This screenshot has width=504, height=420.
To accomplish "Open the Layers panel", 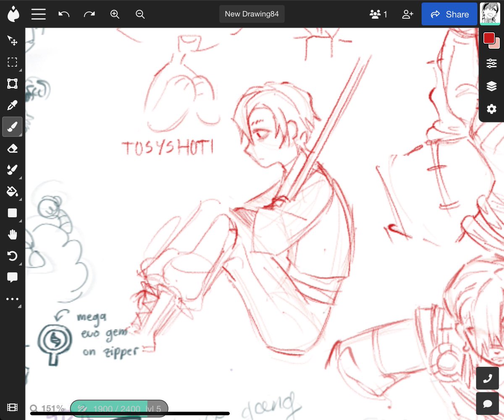I will (491, 86).
